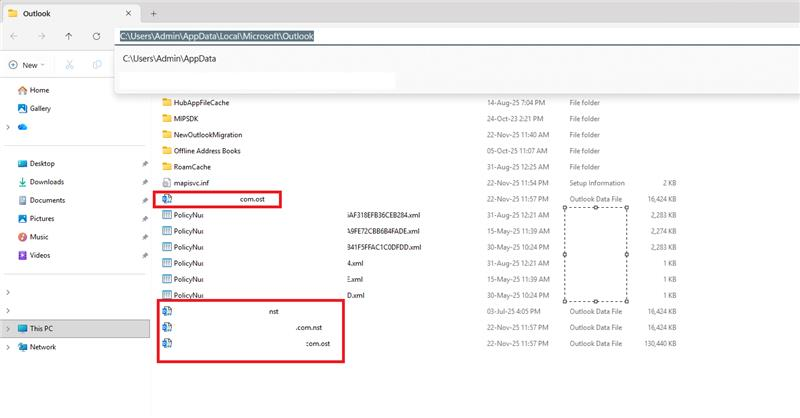800x418 pixels.
Task: Open the New item menu
Action: [27, 65]
